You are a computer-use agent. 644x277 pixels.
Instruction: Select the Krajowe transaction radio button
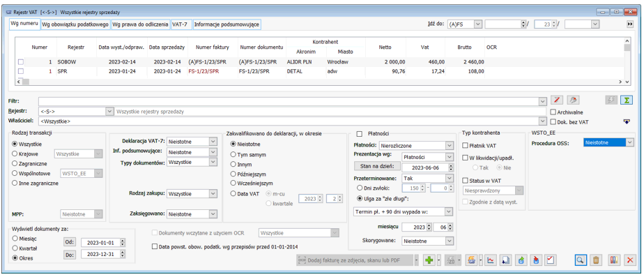coord(15,154)
